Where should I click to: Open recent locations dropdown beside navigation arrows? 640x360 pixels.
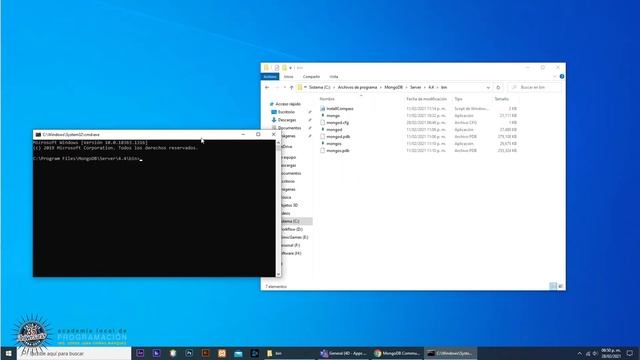(284, 87)
